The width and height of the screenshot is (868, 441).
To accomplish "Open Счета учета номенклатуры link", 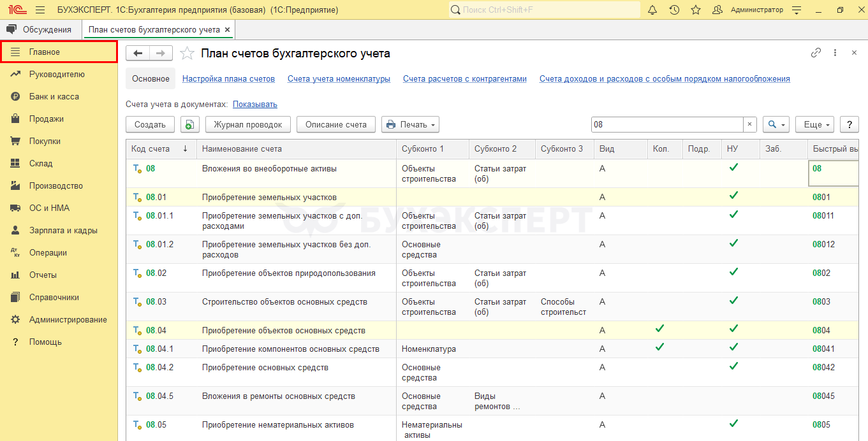I will click(339, 79).
